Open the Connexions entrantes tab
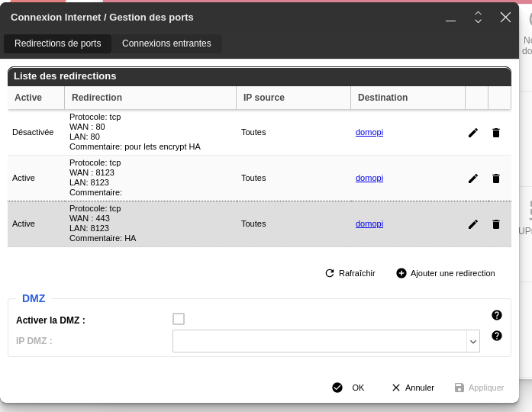The height and width of the screenshot is (412, 532). tap(166, 43)
